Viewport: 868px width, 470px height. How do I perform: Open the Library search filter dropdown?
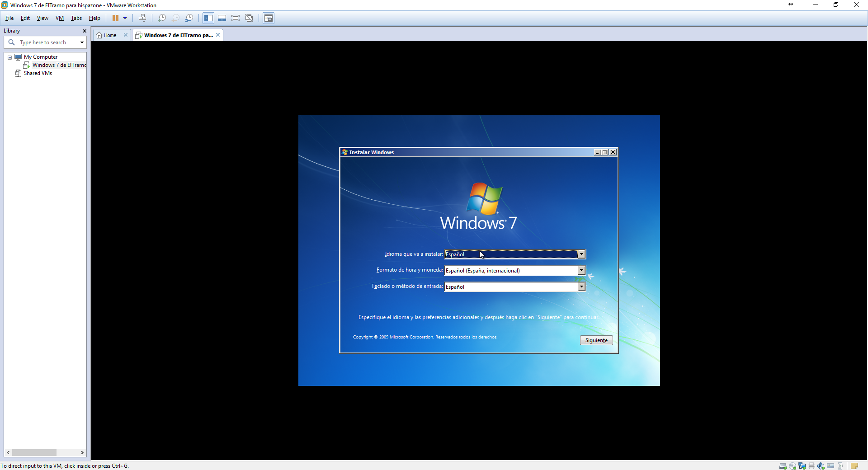(x=82, y=42)
